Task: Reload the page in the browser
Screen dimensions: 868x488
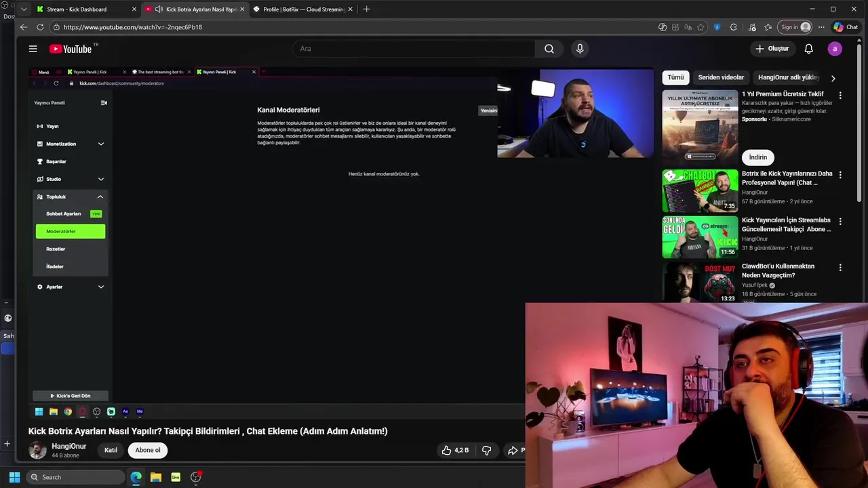Action: [x=40, y=27]
